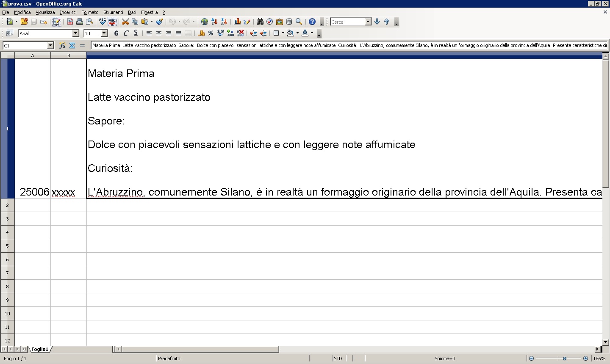Viewport: 610px width, 364px height.
Task: Export the sheet directly as PDF
Action: pos(70,22)
